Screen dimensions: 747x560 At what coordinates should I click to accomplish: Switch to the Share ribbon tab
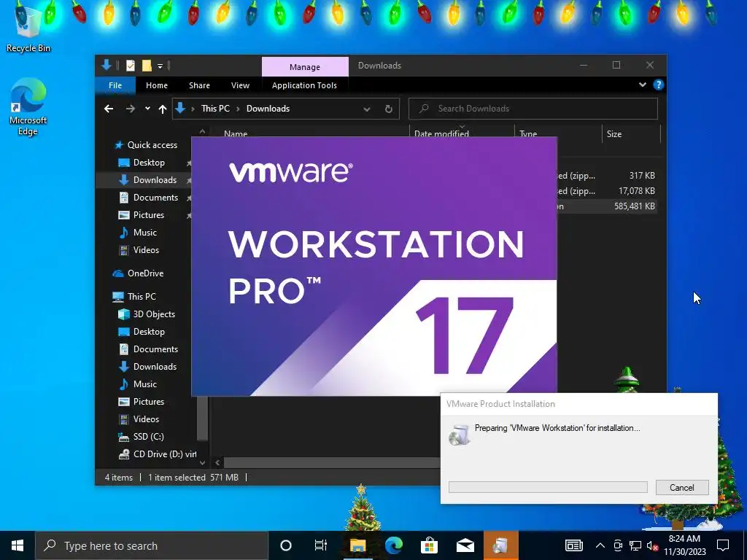[x=199, y=85]
